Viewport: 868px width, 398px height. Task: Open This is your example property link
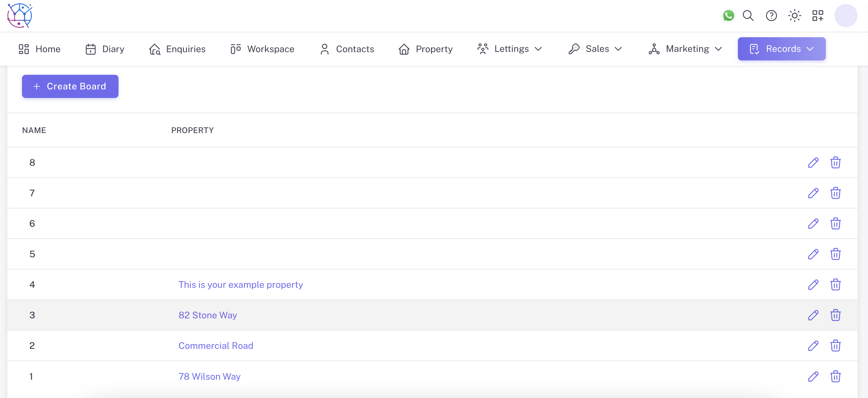(241, 284)
